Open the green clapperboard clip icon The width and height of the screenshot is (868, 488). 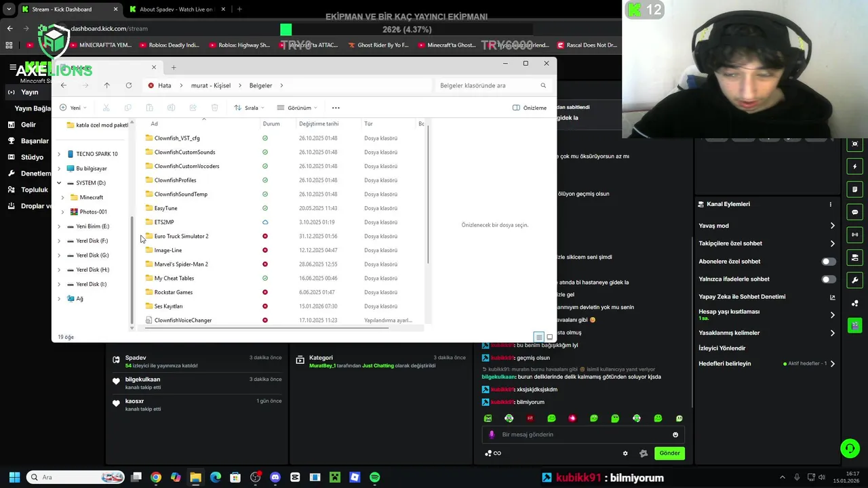[855, 326]
